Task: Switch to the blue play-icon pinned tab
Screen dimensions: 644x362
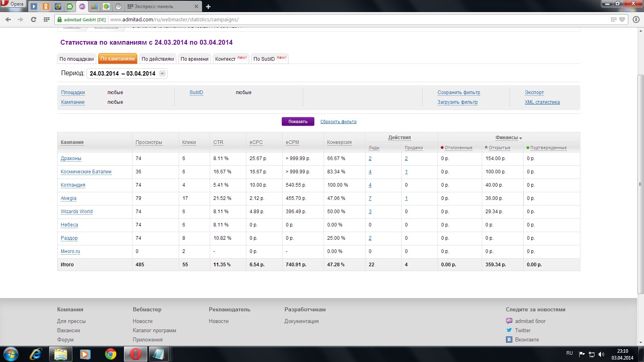Action: (x=34, y=6)
